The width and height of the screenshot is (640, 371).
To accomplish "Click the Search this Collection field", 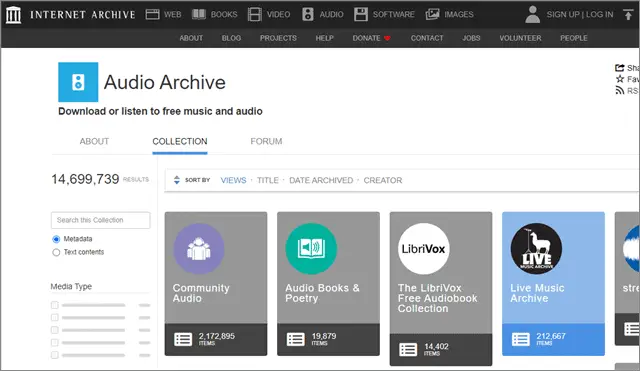I will [100, 220].
